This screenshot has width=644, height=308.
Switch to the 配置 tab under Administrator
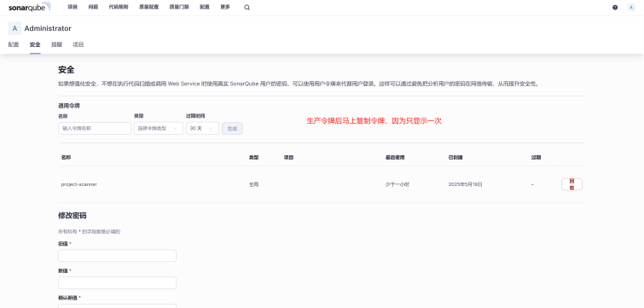(14, 44)
